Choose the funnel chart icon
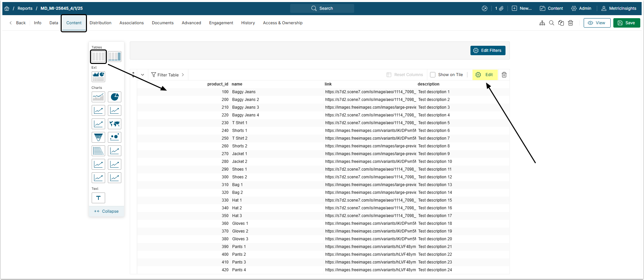 coord(98,137)
